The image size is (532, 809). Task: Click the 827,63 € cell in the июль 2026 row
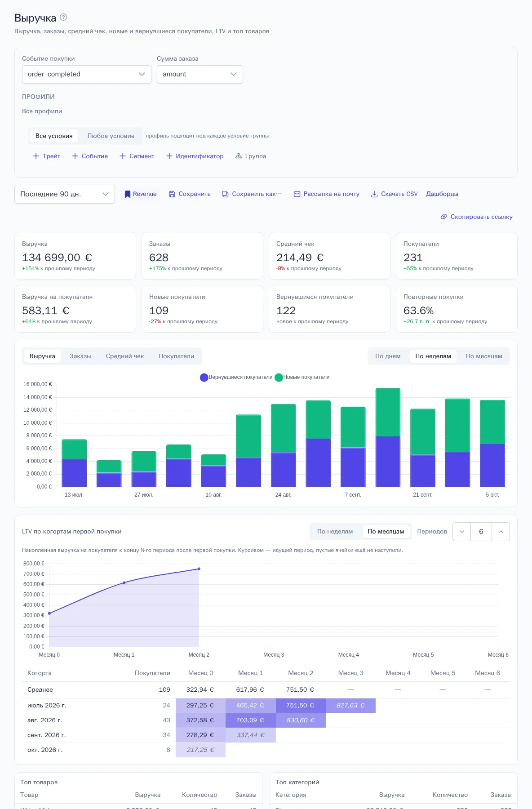(350, 706)
